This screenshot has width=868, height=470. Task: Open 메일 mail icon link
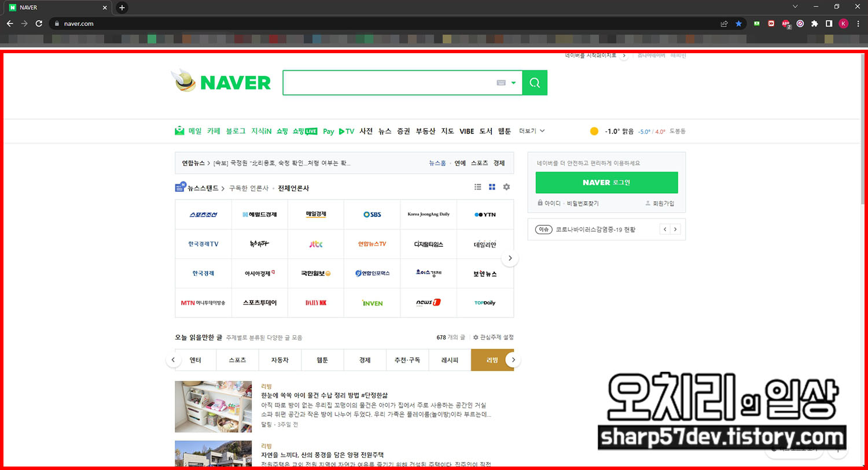pos(179,131)
